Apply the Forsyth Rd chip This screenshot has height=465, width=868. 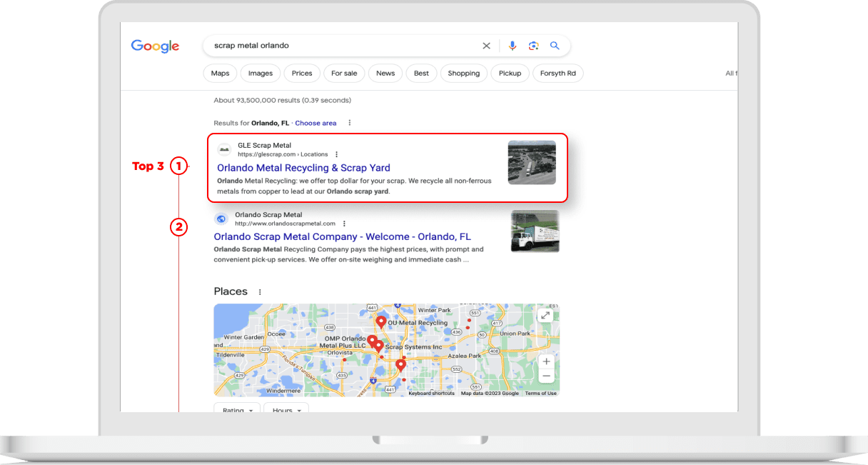point(558,73)
